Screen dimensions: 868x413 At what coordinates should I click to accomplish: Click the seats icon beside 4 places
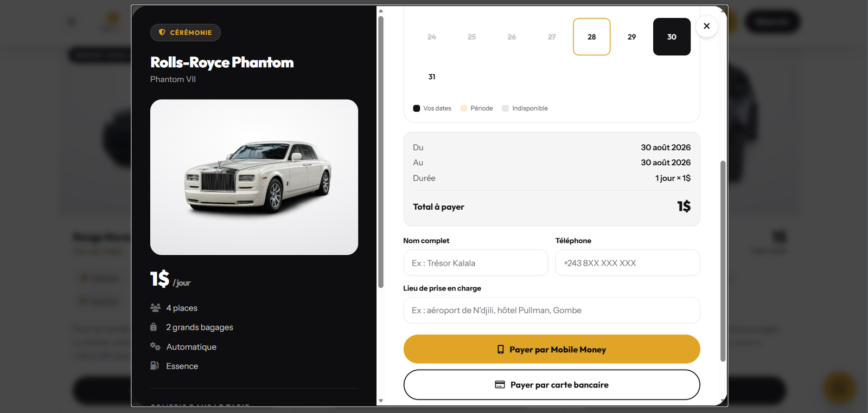pyautogui.click(x=155, y=308)
